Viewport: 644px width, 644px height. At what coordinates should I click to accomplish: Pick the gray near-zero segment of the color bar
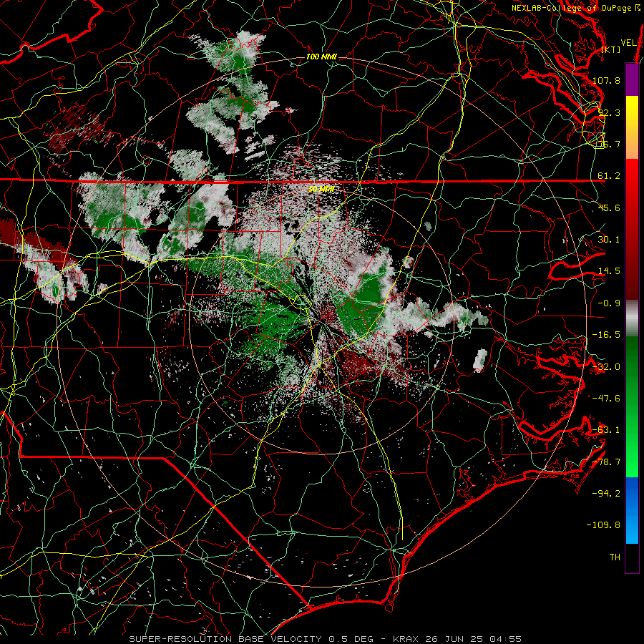632,318
